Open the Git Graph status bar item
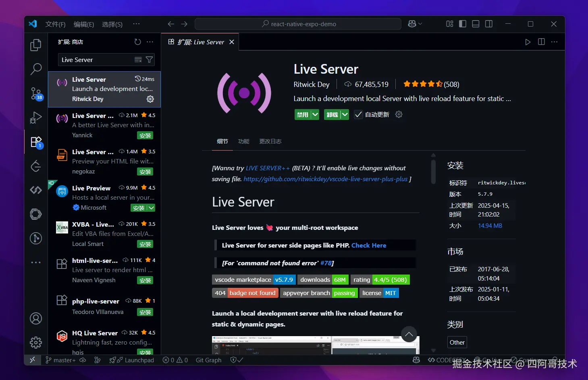The image size is (588, 380). [208, 360]
